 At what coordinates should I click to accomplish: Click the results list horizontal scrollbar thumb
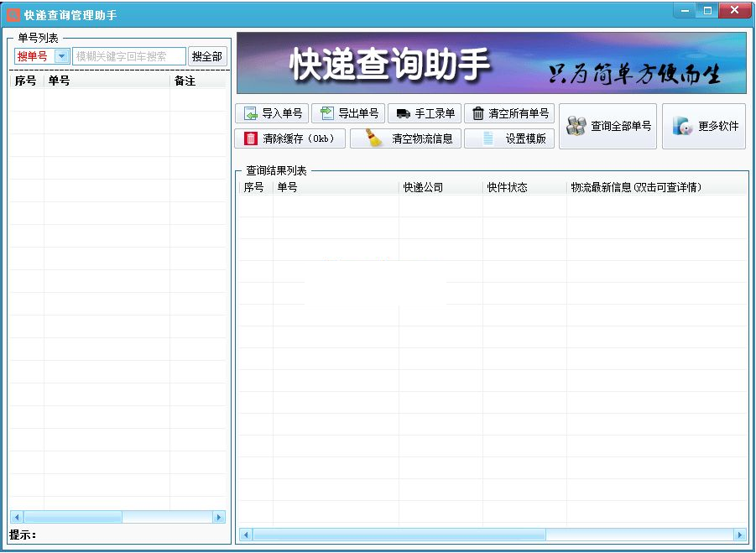coord(399,535)
